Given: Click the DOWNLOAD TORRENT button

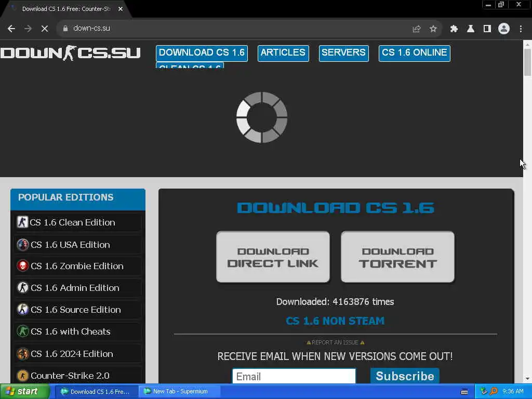Looking at the screenshot, I should pyautogui.click(x=397, y=257).
